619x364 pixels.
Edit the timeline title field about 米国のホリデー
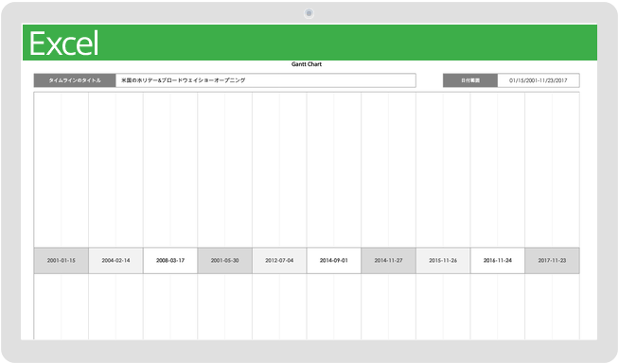pyautogui.click(x=265, y=80)
